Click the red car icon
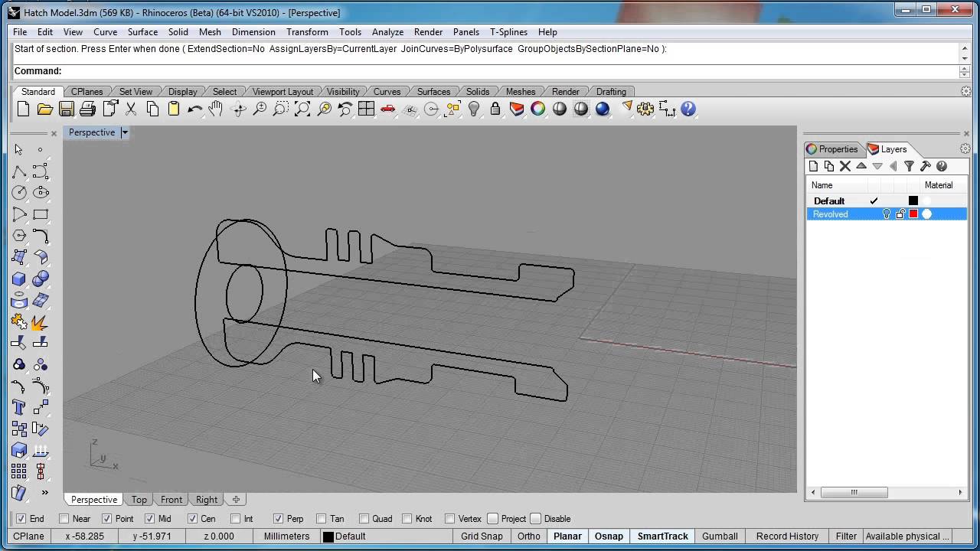The height and width of the screenshot is (551, 980). click(388, 109)
